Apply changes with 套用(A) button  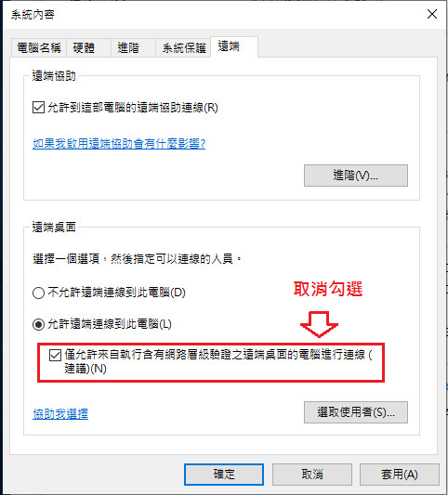pyautogui.click(x=400, y=475)
